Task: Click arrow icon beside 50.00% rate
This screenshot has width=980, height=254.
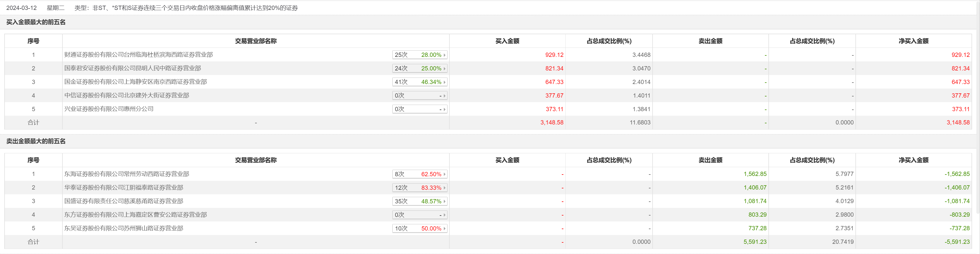Action: point(444,229)
